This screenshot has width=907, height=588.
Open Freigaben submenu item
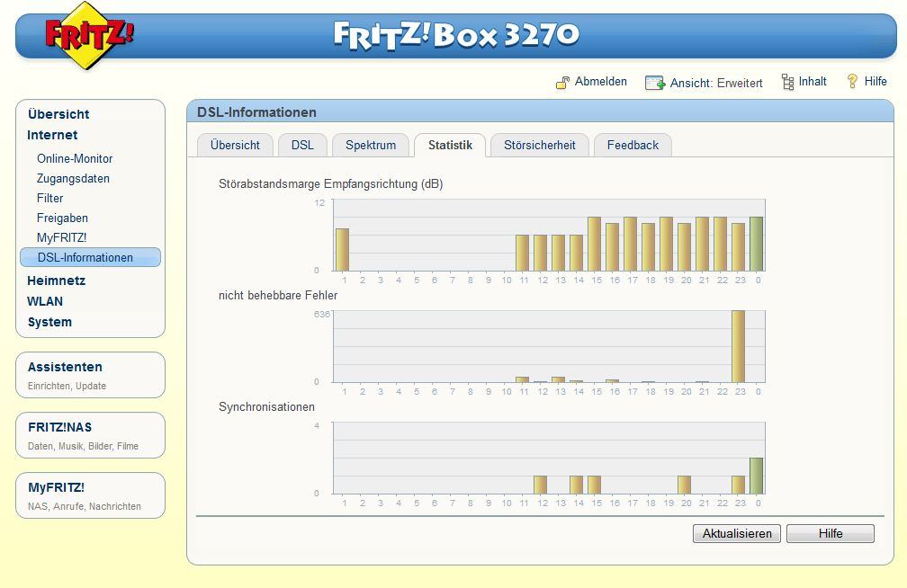(62, 218)
